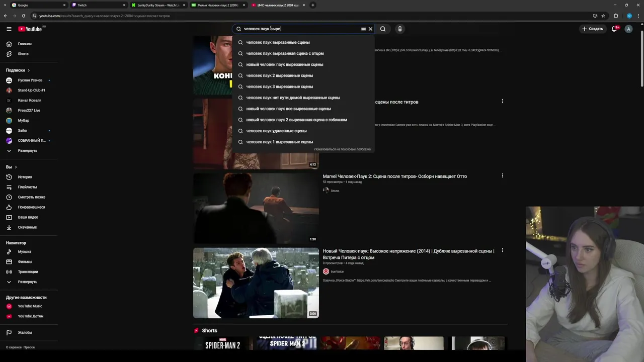Image resolution: width=644 pixels, height=362 pixels.
Task: Open options for 'сцены после титров' video
Action: (x=502, y=102)
